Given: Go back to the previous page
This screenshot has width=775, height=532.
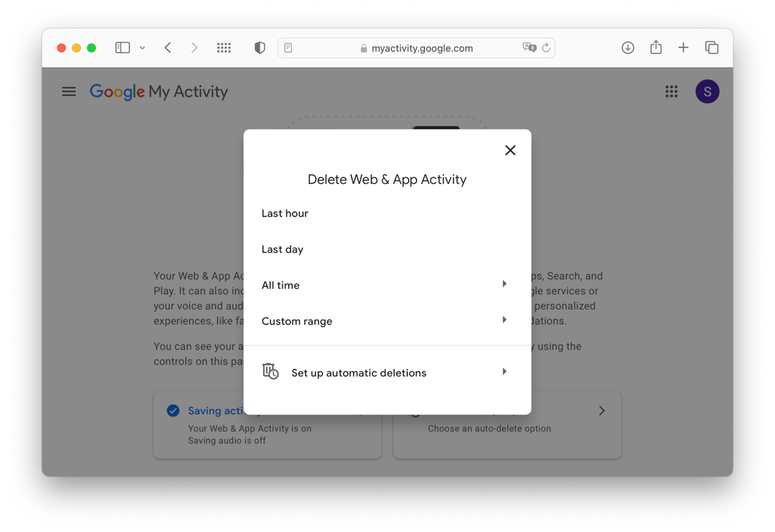Looking at the screenshot, I should [x=168, y=47].
